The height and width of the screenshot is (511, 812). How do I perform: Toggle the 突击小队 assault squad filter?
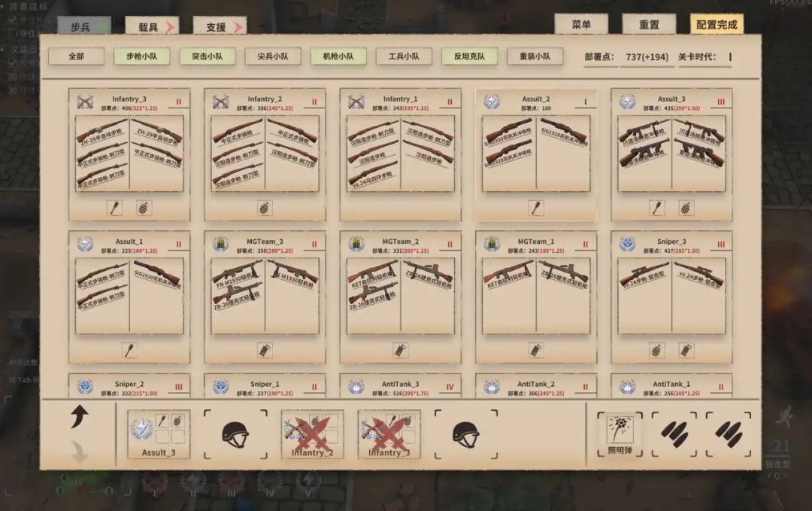208,56
